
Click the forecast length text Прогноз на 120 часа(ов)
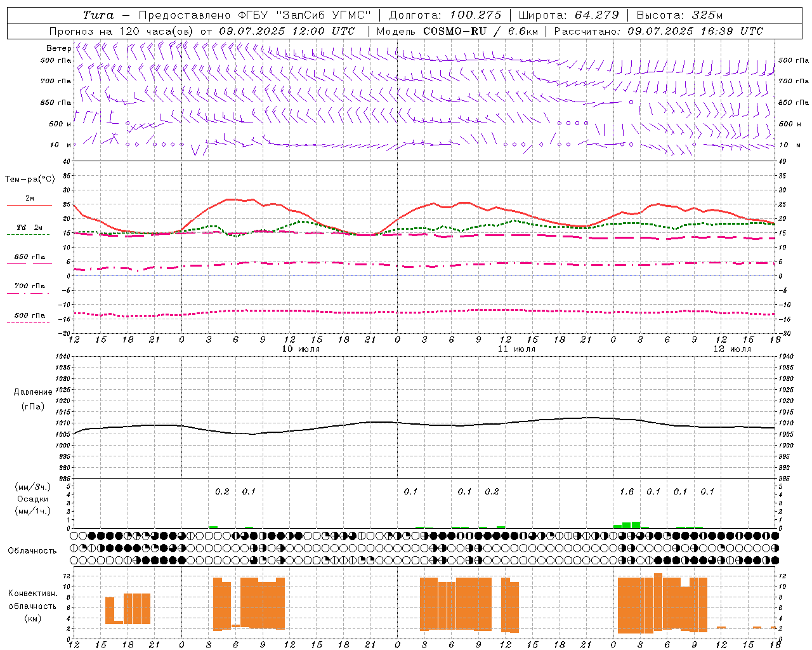coord(122,31)
